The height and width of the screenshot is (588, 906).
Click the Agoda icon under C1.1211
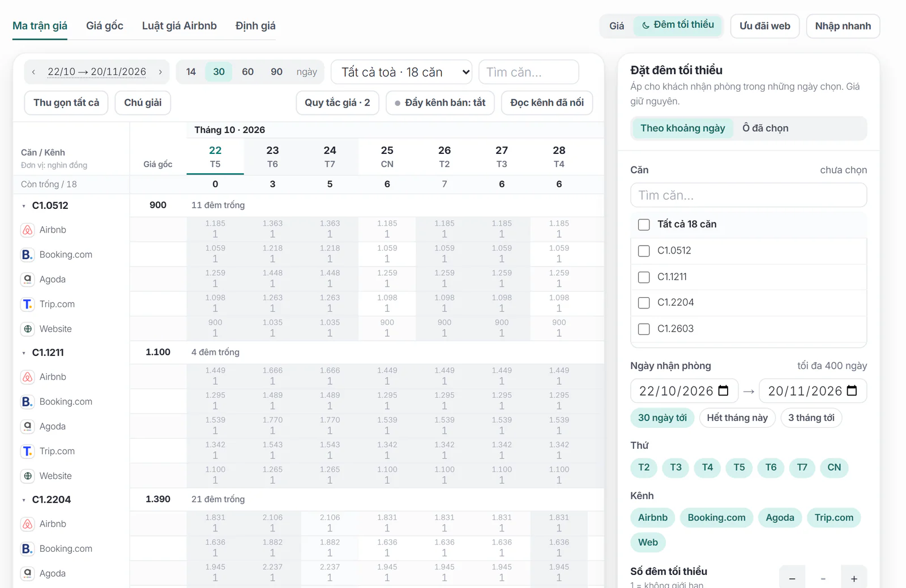[x=28, y=426]
